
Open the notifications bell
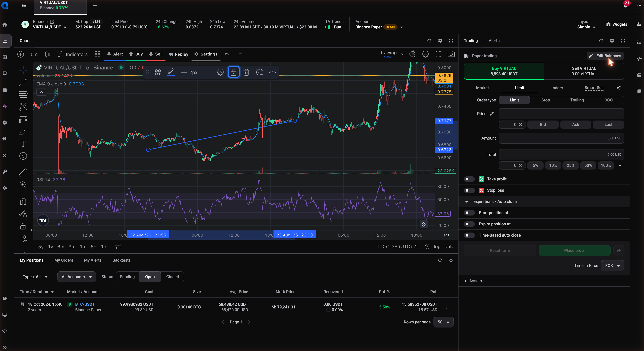point(625,5)
